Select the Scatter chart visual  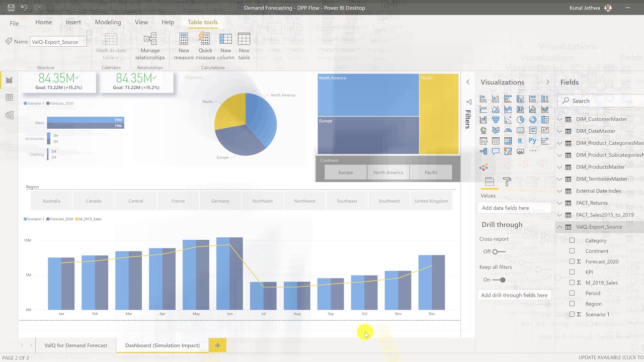[508, 120]
